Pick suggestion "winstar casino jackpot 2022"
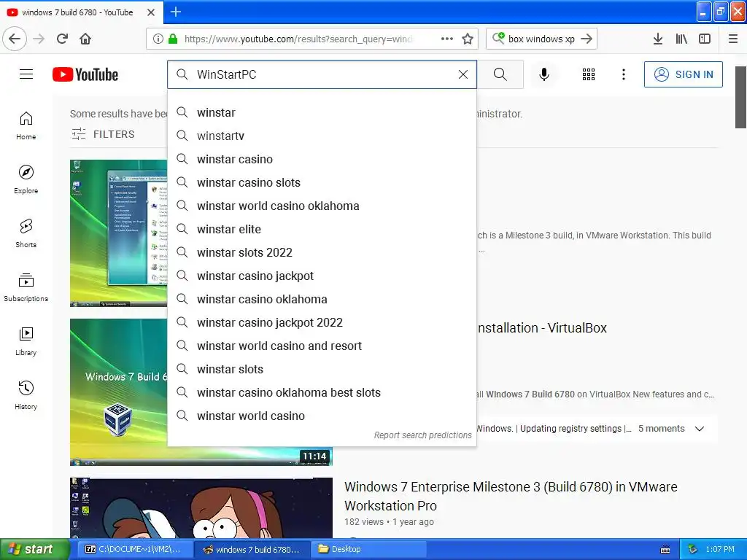The height and width of the screenshot is (560, 747). pos(322,322)
